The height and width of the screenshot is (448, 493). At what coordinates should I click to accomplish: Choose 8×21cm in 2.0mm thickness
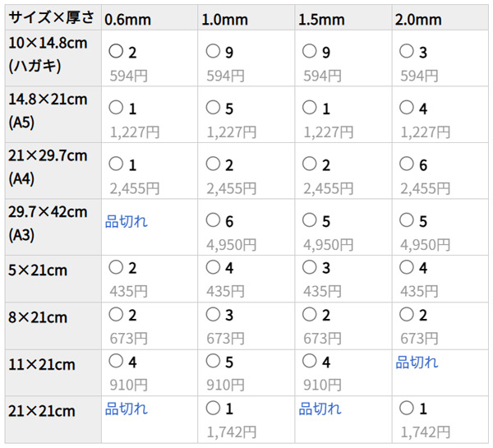point(405,314)
